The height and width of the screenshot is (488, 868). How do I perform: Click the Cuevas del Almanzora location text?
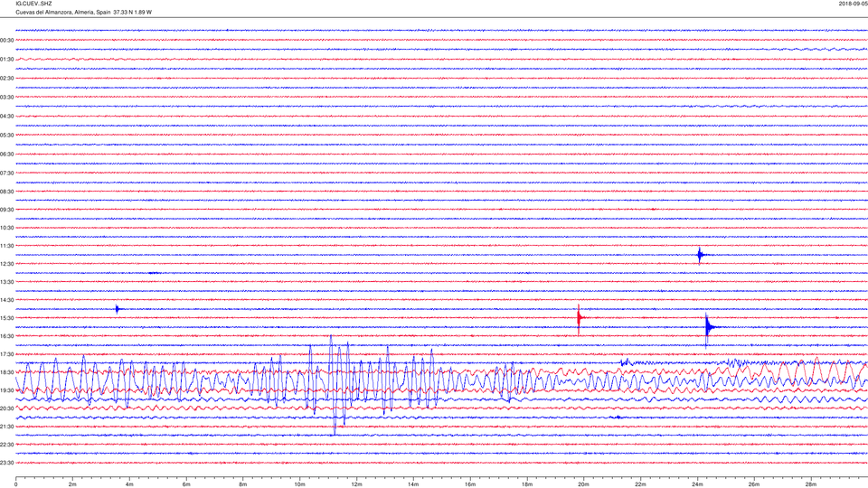83,12
